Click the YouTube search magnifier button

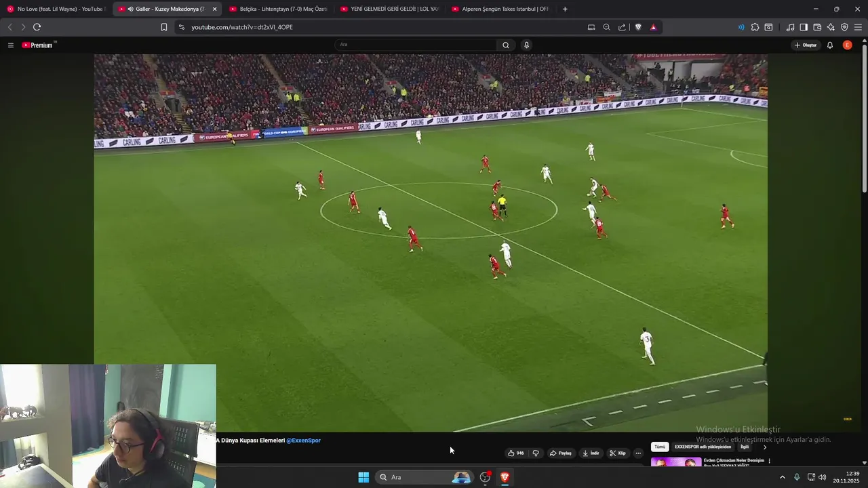506,45
